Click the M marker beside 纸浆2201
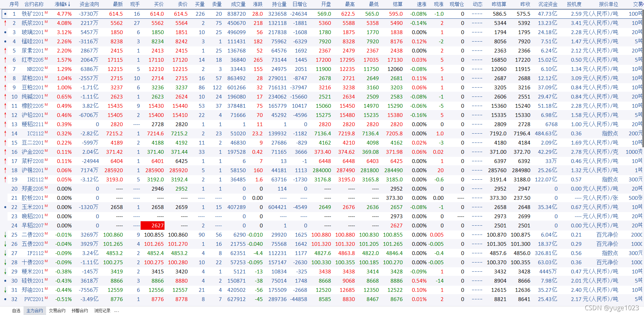The image size is (644, 315). click(46, 22)
